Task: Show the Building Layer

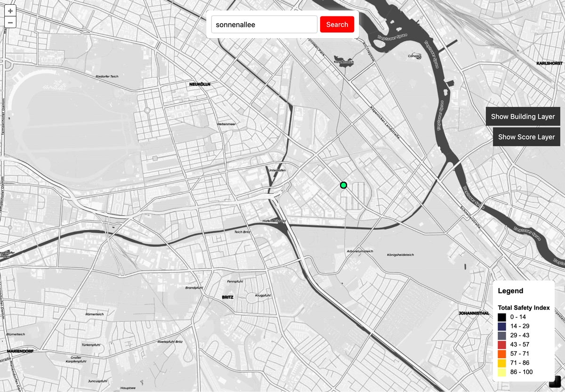Action: click(x=523, y=117)
